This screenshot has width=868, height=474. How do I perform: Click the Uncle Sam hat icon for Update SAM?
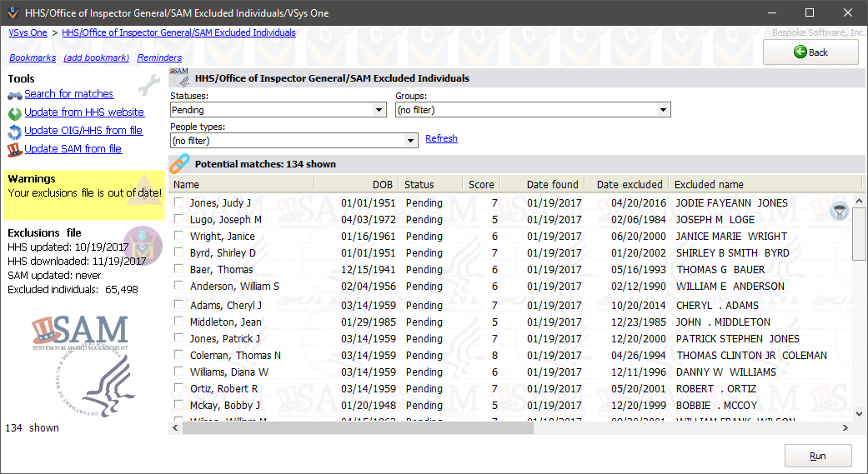(15, 150)
